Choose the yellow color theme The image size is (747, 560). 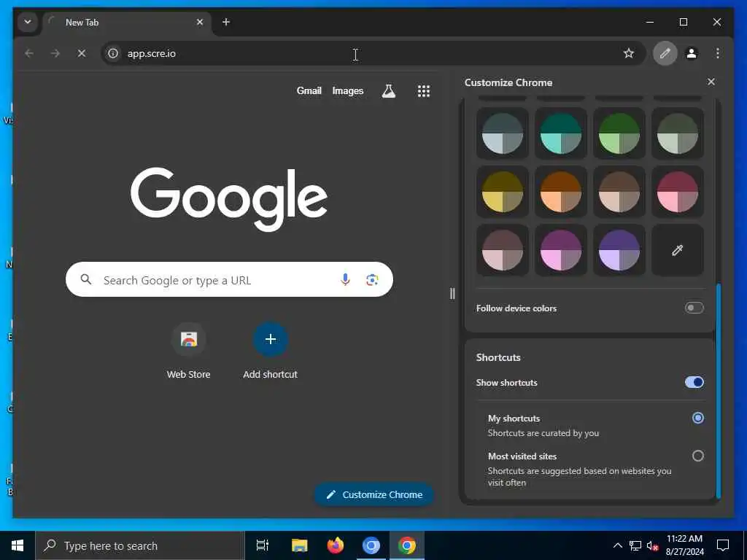pyautogui.click(x=503, y=192)
